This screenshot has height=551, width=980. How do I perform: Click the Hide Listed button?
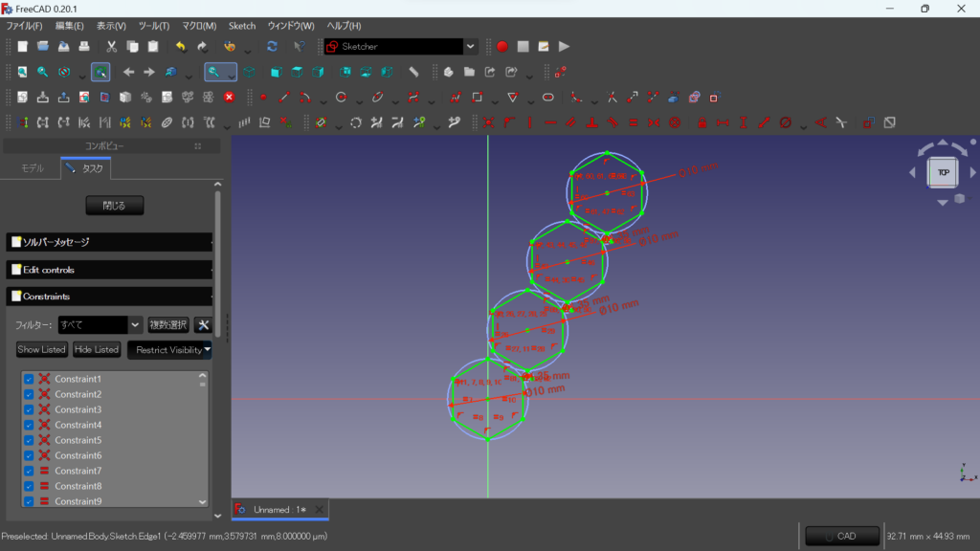click(97, 350)
